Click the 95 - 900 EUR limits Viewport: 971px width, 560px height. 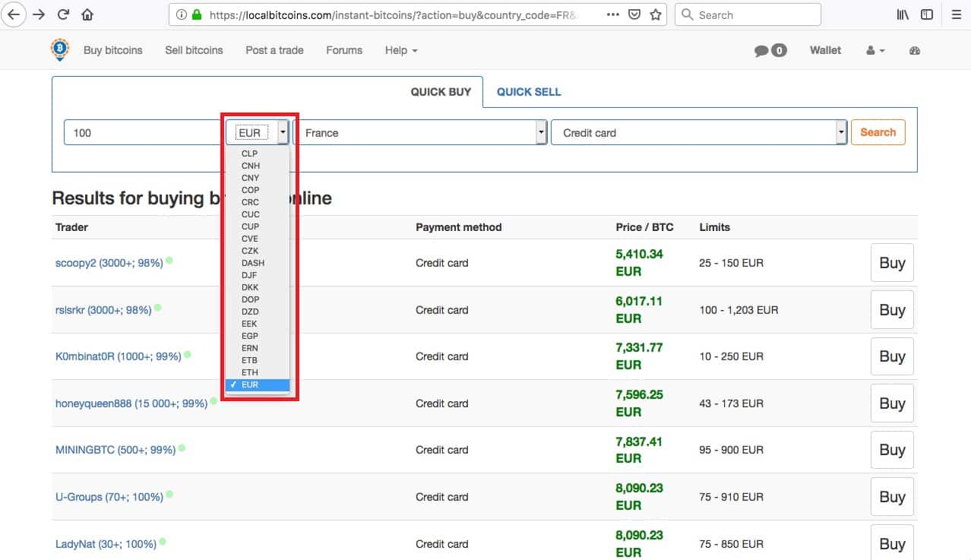(x=731, y=450)
